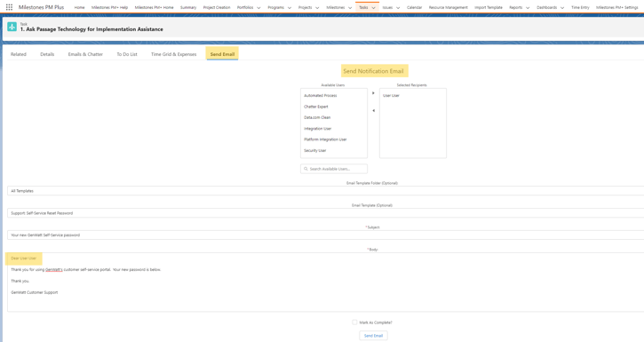
Task: Open Time Entry nav tab
Action: click(x=580, y=7)
